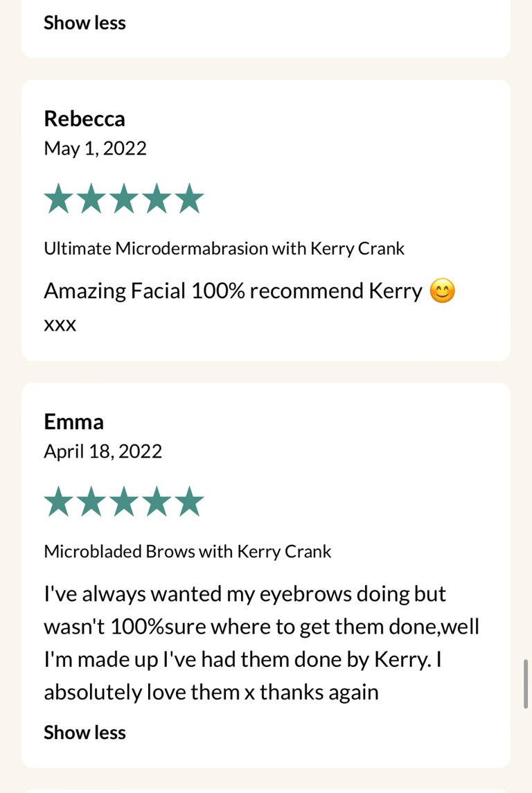Tap the smiling emoji in Rebecca's review
532x793 pixels.
(x=443, y=291)
